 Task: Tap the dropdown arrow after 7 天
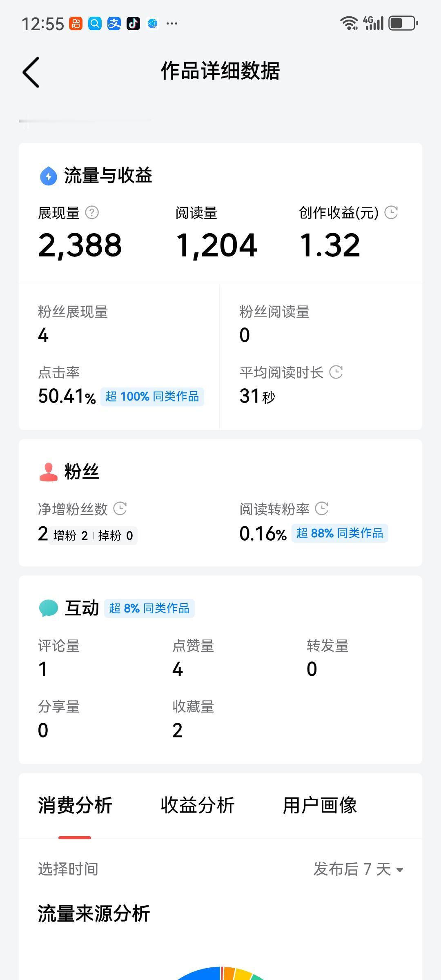click(x=400, y=870)
